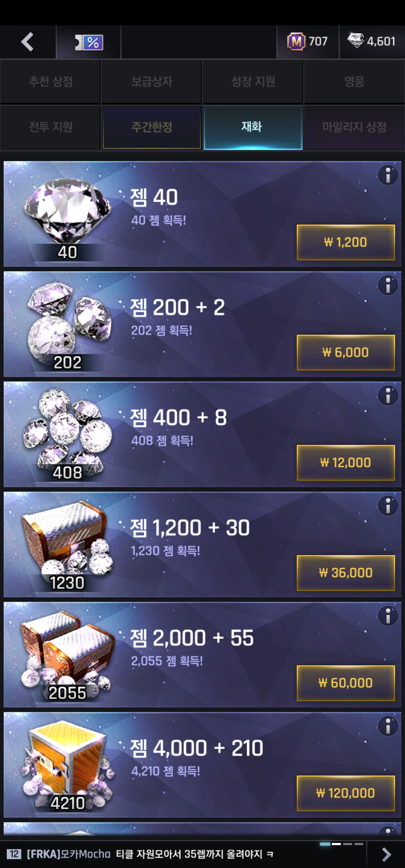The width and height of the screenshot is (405, 868).
Task: Purchase the ₩ 36,000 gem pack
Action: tap(346, 573)
